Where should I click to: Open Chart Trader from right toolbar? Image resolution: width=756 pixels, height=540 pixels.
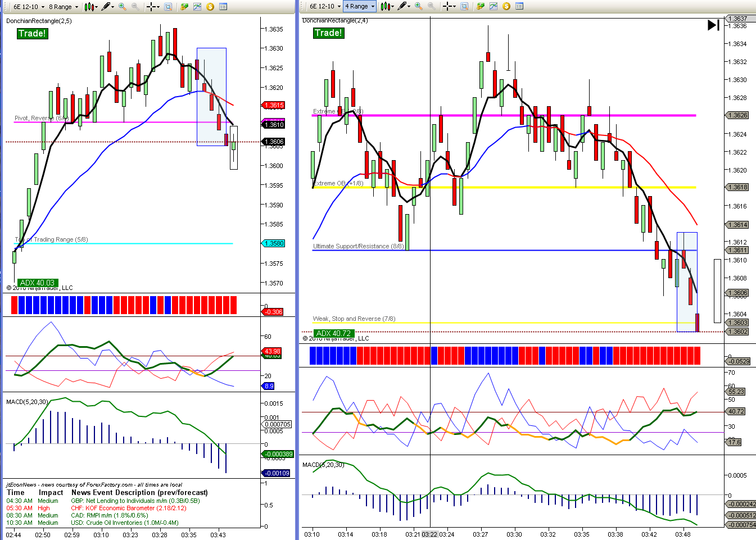click(x=481, y=6)
